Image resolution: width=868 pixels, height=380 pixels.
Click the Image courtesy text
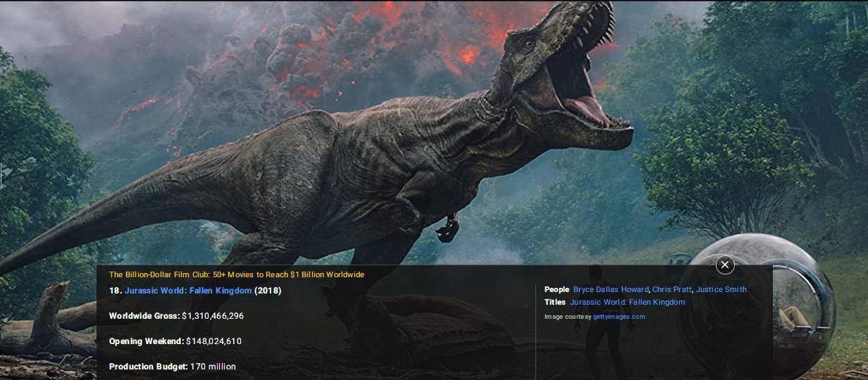(x=568, y=317)
